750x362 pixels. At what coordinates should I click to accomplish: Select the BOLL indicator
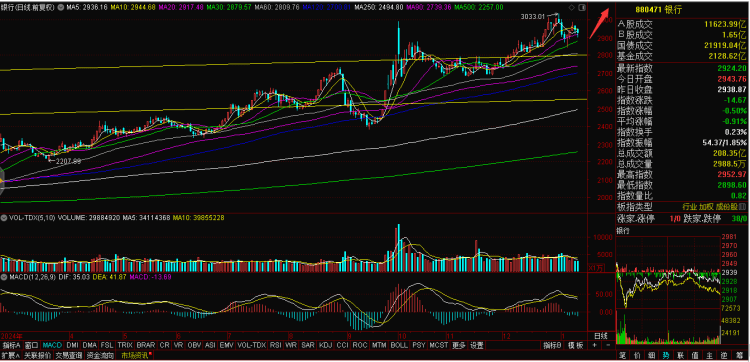(399, 345)
